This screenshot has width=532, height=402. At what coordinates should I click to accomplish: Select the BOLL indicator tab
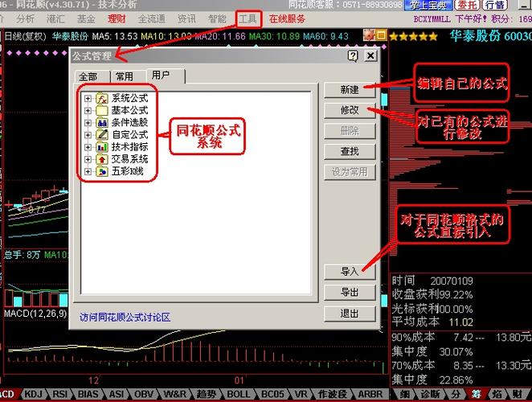(239, 394)
